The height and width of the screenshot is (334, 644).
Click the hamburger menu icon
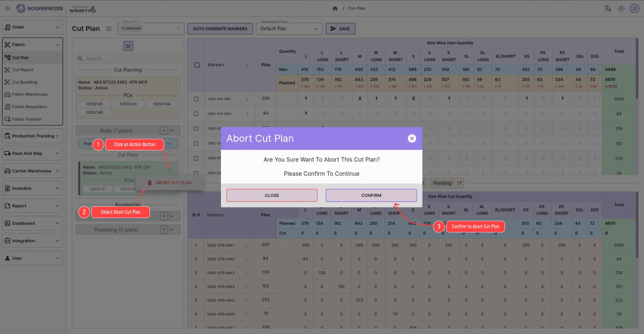coord(8,8)
